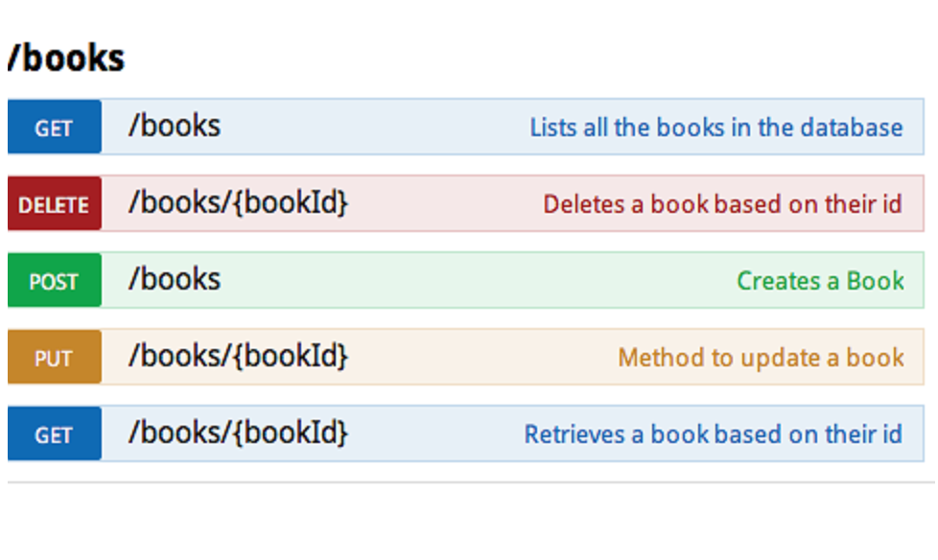The width and height of the screenshot is (938, 560).
Task: Expand the red DELETE operation row
Action: click(x=441, y=204)
